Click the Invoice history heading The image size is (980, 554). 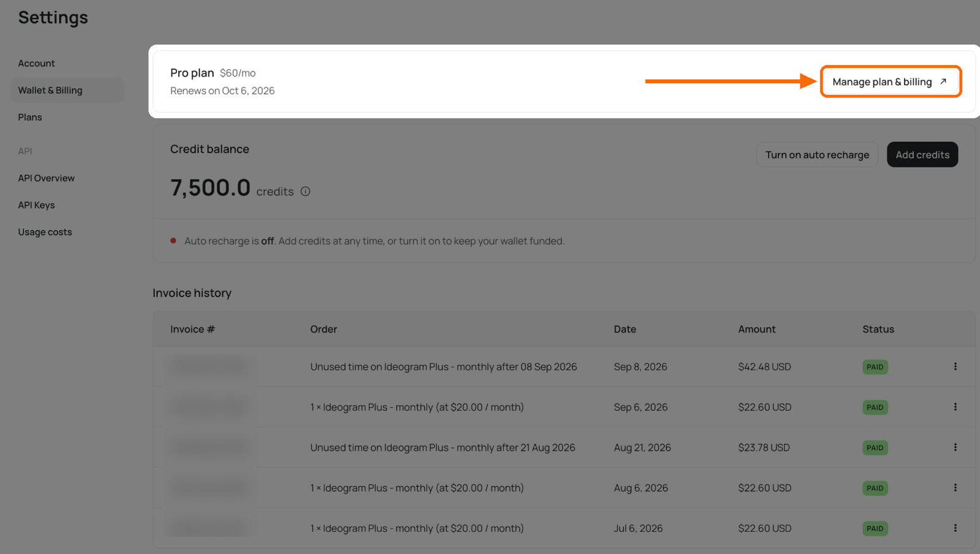192,294
